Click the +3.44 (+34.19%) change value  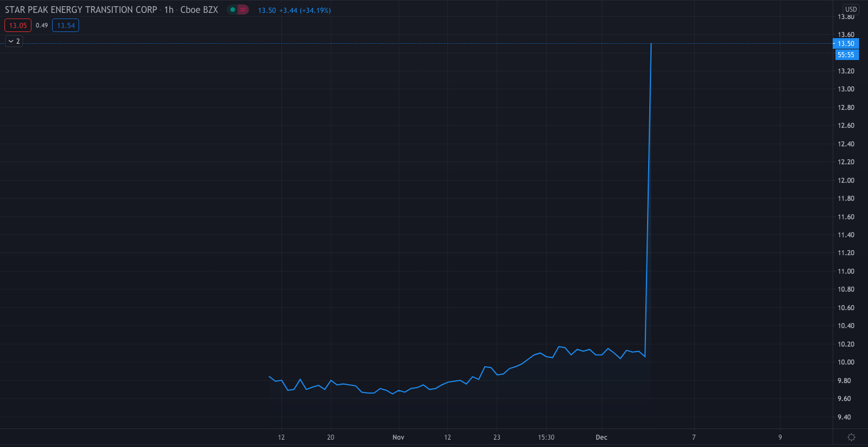304,10
